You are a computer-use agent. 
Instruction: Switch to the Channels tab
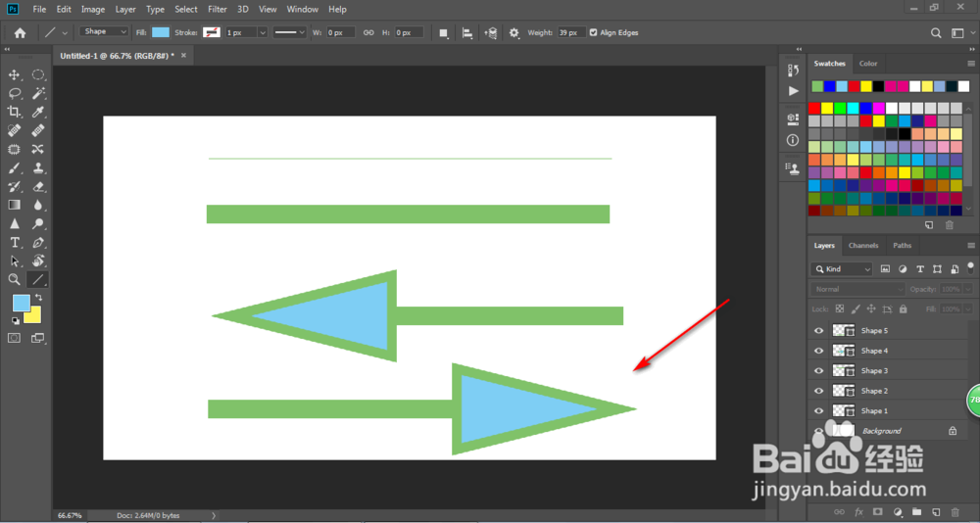(x=863, y=246)
